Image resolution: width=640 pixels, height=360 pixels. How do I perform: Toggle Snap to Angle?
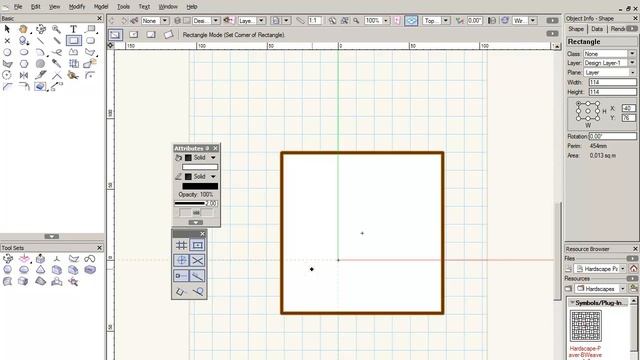point(181,260)
